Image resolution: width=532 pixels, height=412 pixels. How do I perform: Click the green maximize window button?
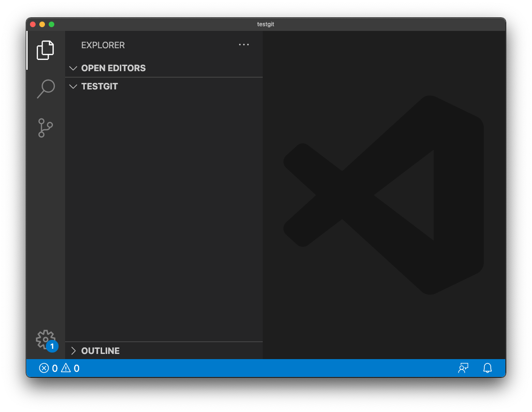(52, 24)
